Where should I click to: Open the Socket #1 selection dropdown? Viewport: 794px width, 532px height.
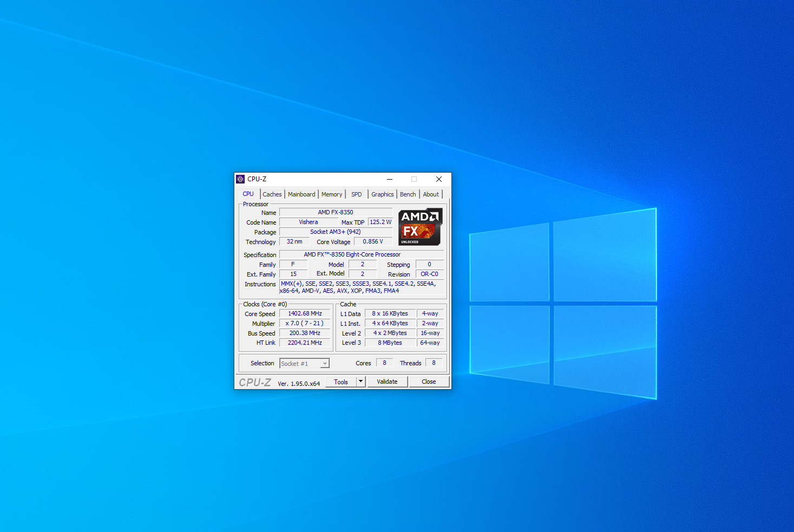305,364
